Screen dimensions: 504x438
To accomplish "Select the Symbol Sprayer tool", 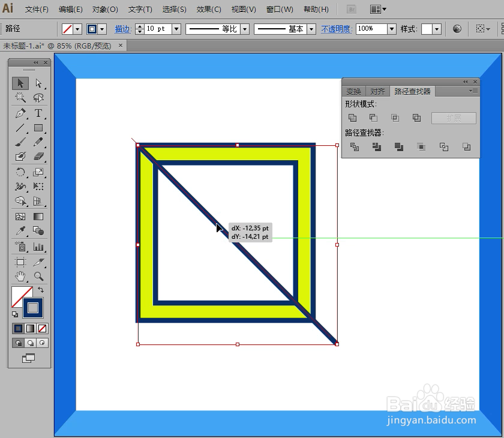I will click(x=20, y=247).
